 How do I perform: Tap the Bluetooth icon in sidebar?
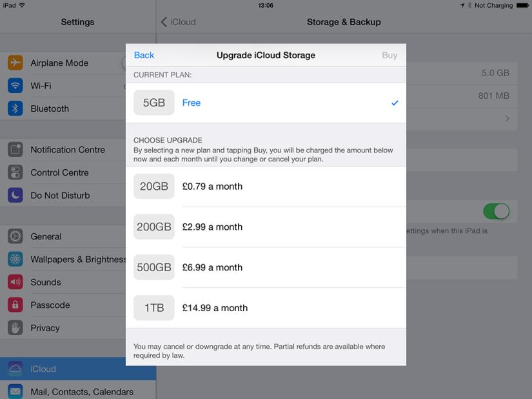pos(15,108)
